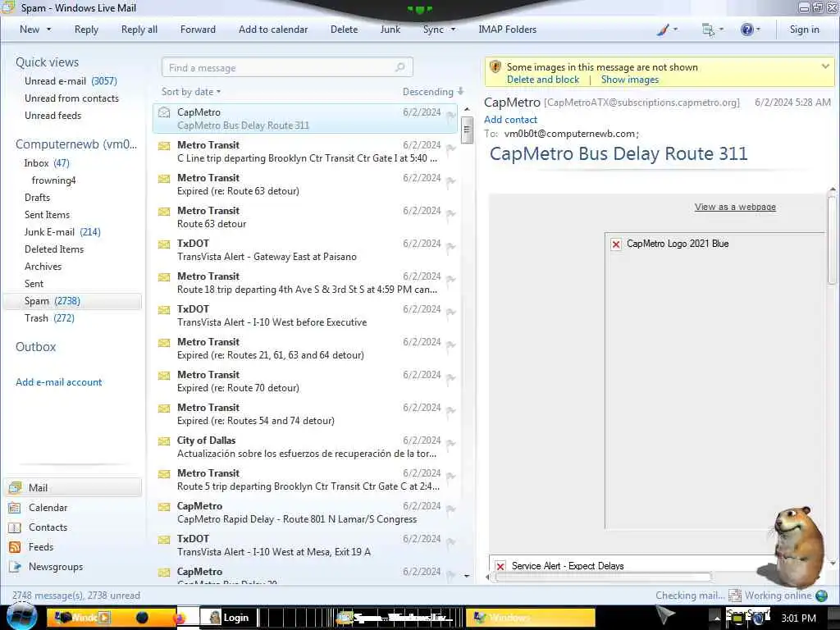Toggle flag on TransVista Alert Gateway East message
The width and height of the screenshot is (840, 630).
point(450,247)
